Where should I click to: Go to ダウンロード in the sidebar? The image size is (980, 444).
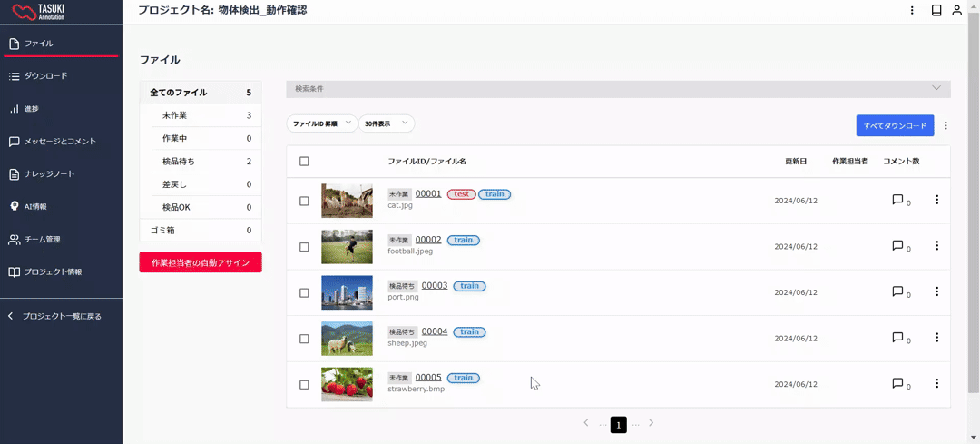45,76
